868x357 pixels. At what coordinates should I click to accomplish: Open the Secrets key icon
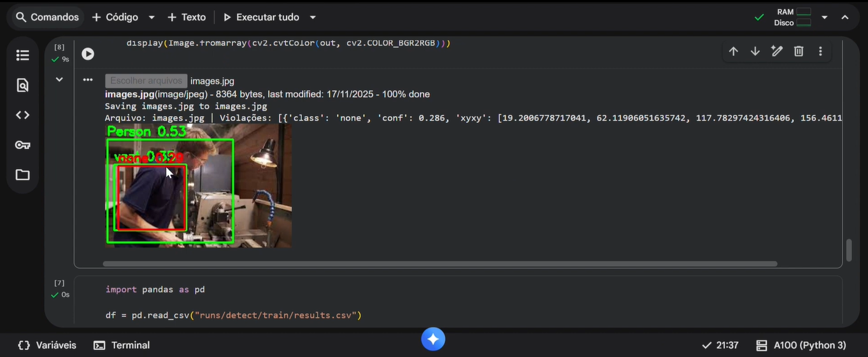pos(23,145)
